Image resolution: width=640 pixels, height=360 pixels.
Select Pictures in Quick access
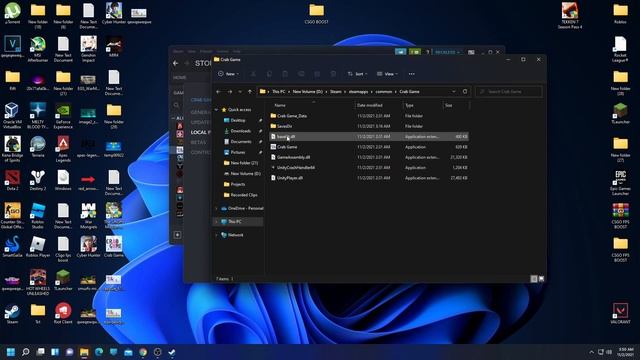[x=238, y=152]
